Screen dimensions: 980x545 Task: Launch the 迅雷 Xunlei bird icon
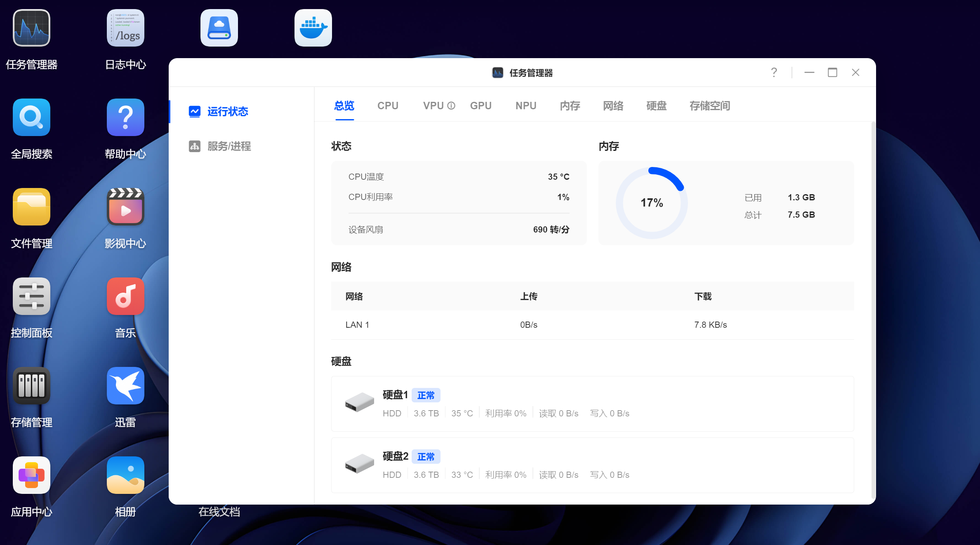tap(125, 386)
